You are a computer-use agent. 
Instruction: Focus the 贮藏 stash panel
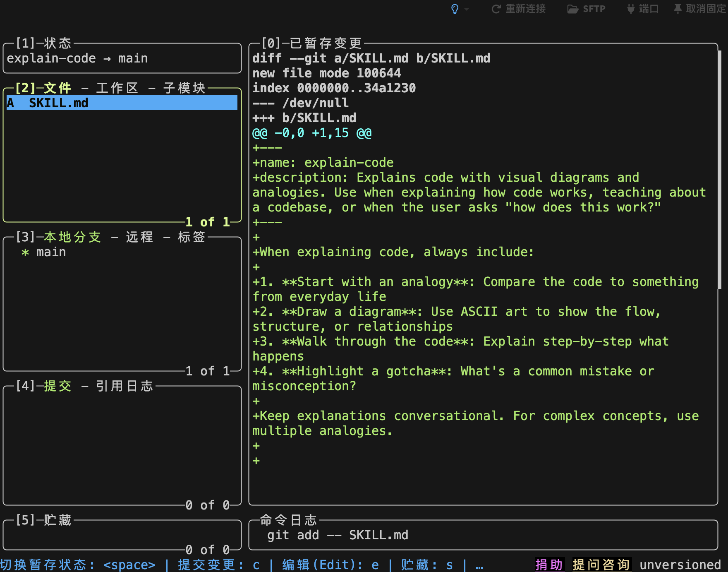pos(122,535)
